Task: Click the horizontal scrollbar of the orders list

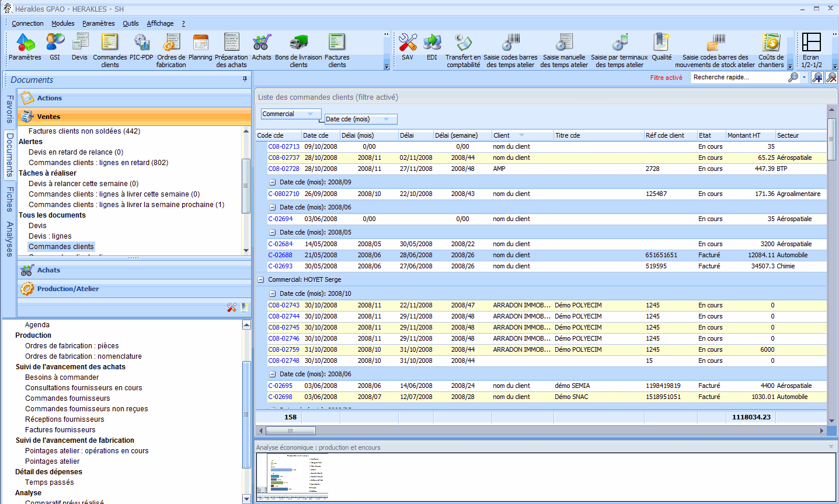Action: (x=291, y=430)
